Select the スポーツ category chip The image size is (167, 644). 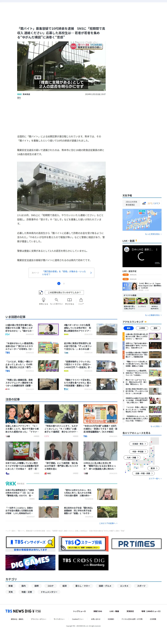(x=141, y=586)
